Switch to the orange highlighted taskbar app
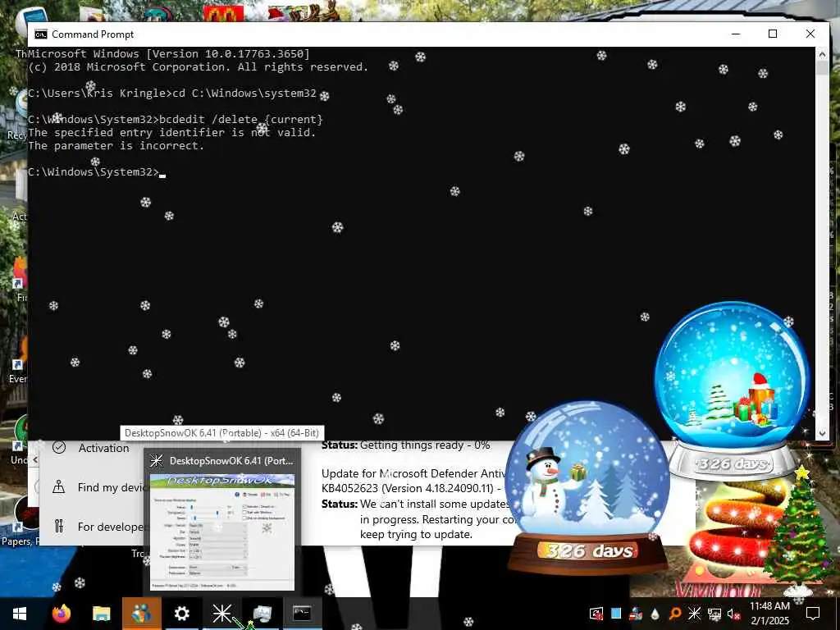Screen dimensions: 840x630 coord(141,614)
